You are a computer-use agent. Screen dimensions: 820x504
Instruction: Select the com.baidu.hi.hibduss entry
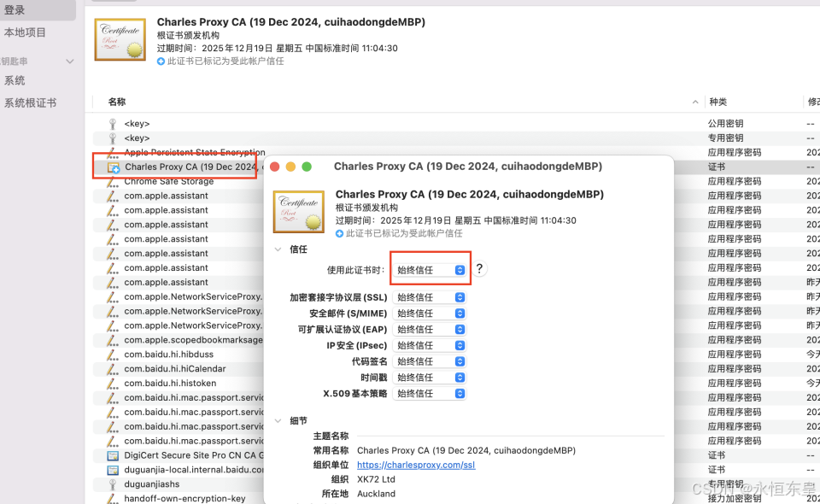[168, 355]
